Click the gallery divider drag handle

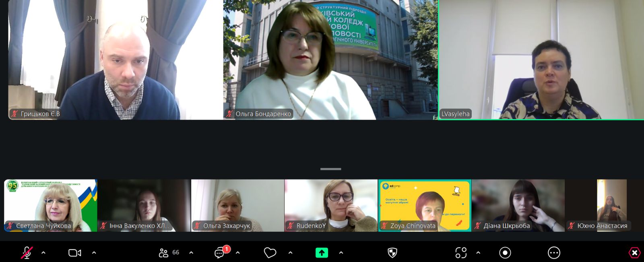(x=330, y=169)
